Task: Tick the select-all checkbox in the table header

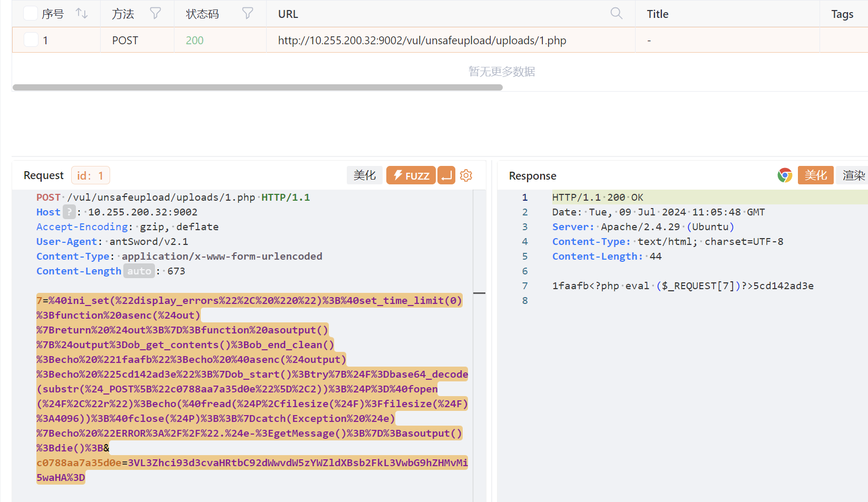Action: [x=31, y=14]
